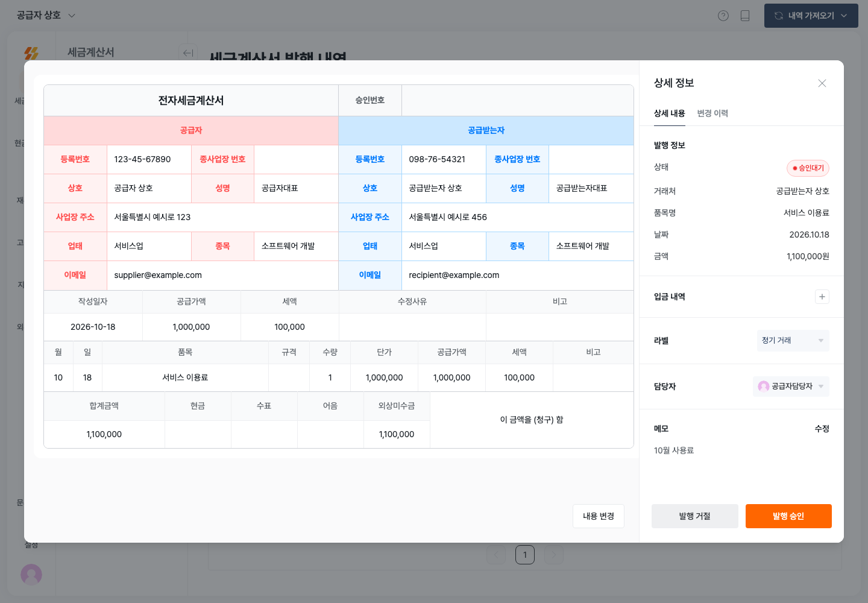This screenshot has height=603, width=868.
Task: Click the 이 금액을 (청구) 함 cell
Action: (532, 420)
